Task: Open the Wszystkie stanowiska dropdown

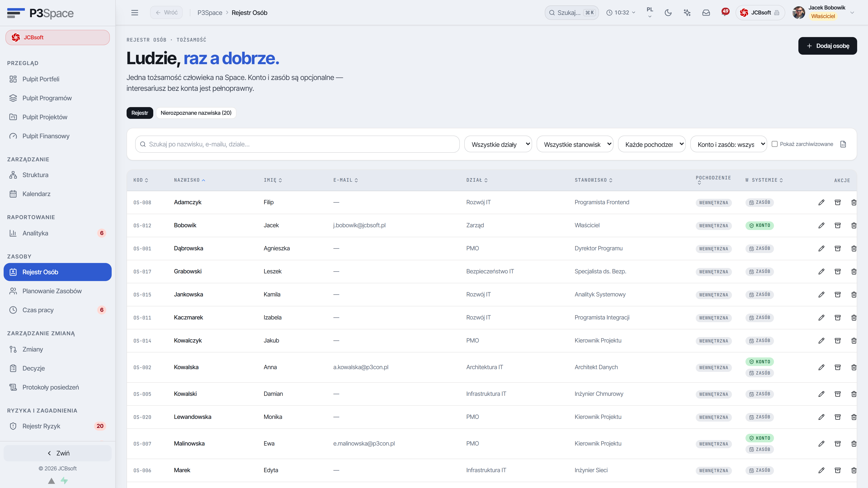Action: (575, 144)
